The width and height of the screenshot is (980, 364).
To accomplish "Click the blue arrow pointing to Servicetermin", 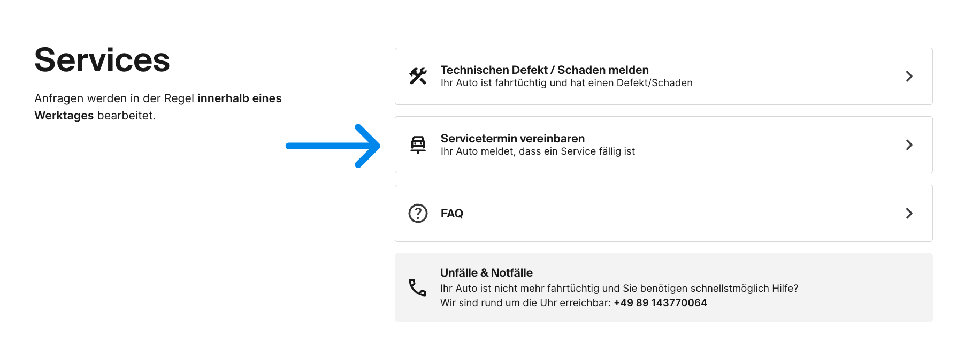I will coord(333,146).
